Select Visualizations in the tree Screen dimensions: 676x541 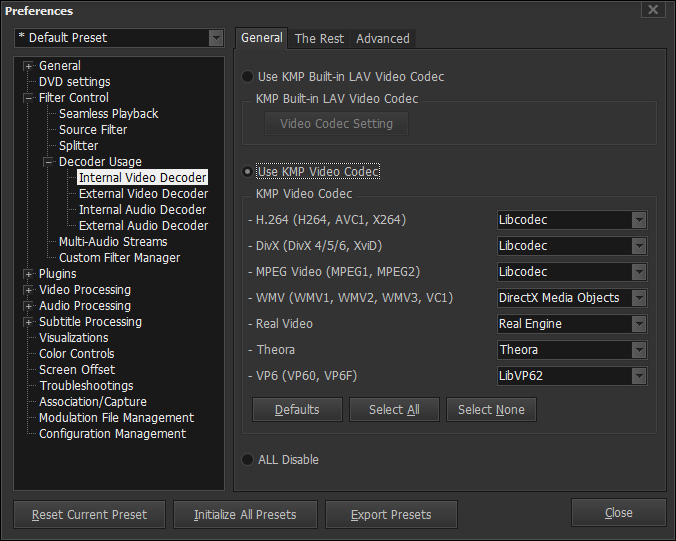[x=74, y=338]
